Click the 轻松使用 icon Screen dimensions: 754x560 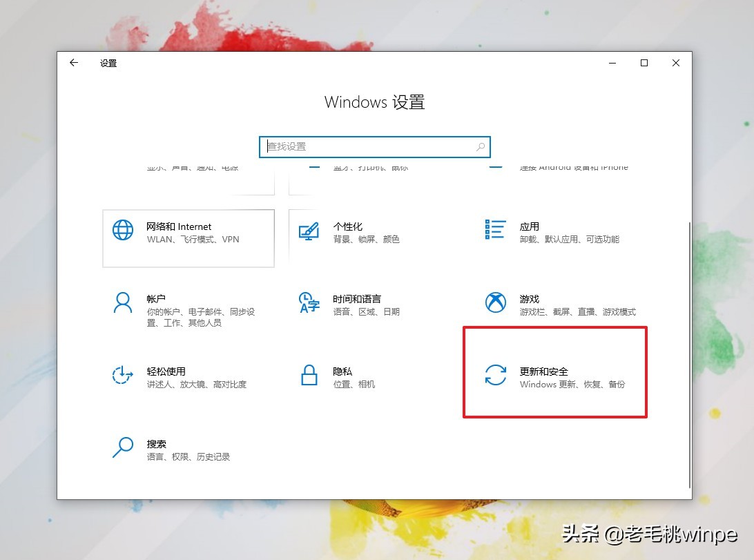tap(122, 375)
